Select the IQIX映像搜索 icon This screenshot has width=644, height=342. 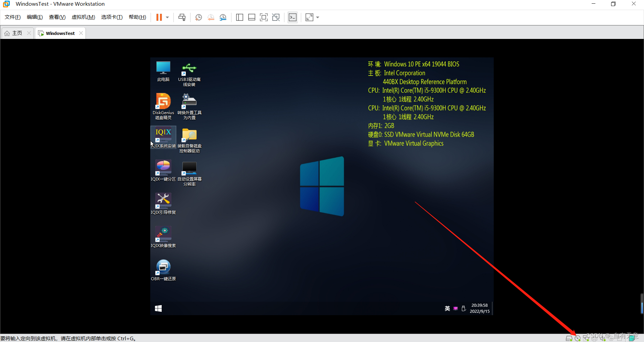click(x=163, y=237)
